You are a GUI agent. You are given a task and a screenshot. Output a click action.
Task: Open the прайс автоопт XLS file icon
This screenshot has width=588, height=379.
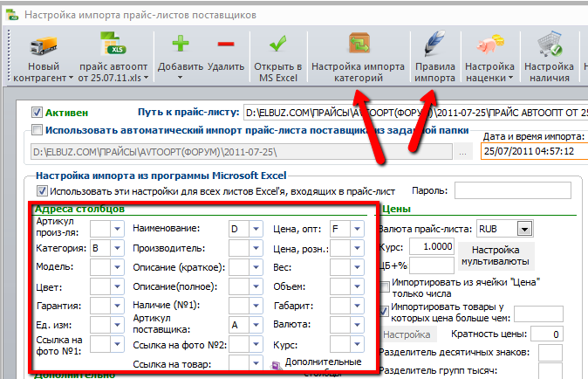[113, 44]
